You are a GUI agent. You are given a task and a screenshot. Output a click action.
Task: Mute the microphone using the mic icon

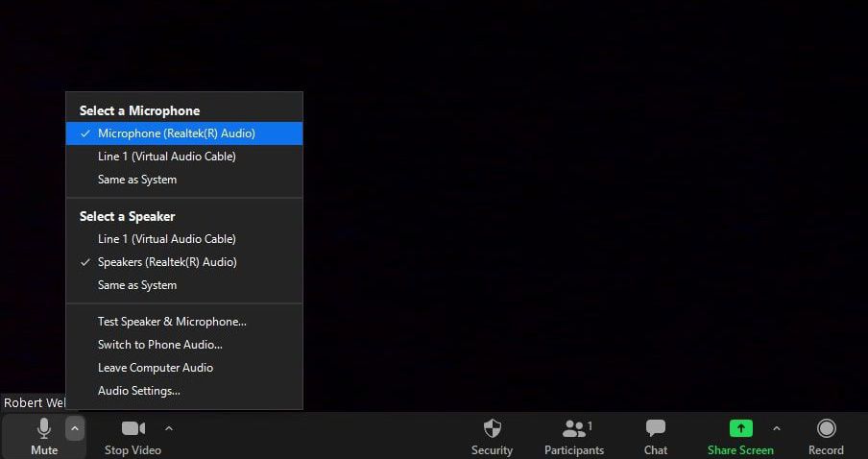click(44, 428)
